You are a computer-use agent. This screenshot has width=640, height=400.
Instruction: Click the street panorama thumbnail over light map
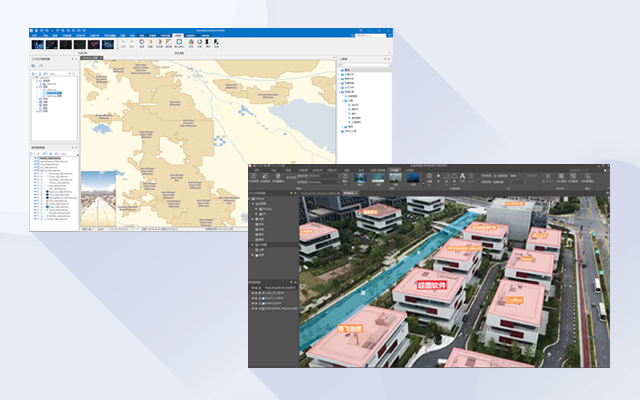click(x=98, y=198)
